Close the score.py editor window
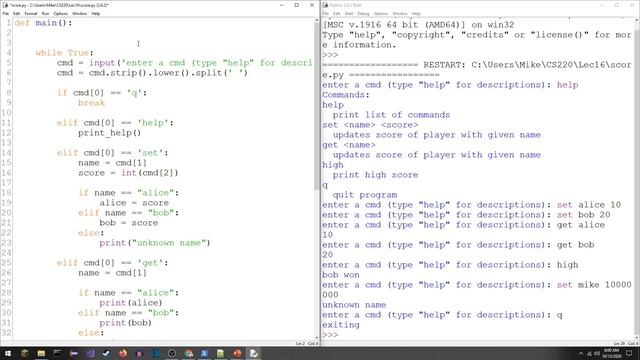 [x=312, y=5]
